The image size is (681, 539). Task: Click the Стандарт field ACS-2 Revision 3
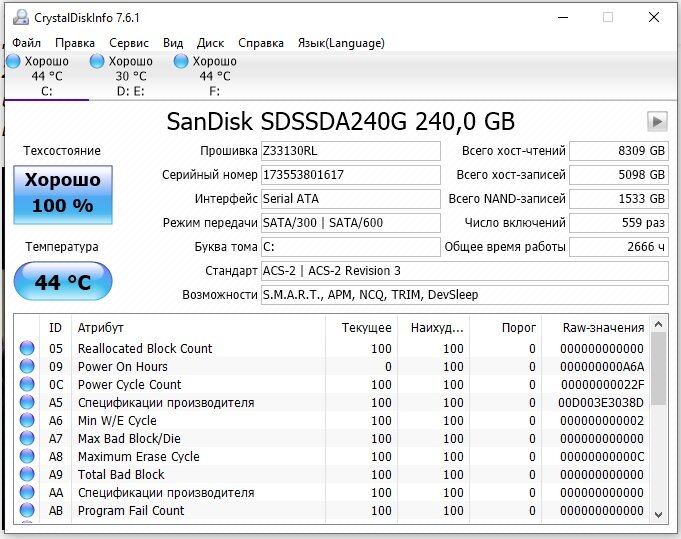point(465,271)
